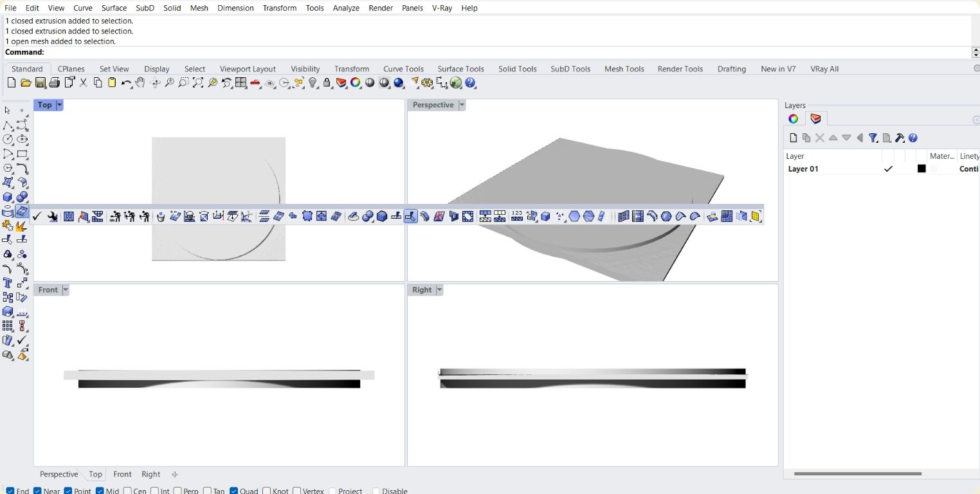Click the Layers panel horizontal scrollbar
This screenshot has height=494, width=980.
pyautogui.click(x=857, y=473)
